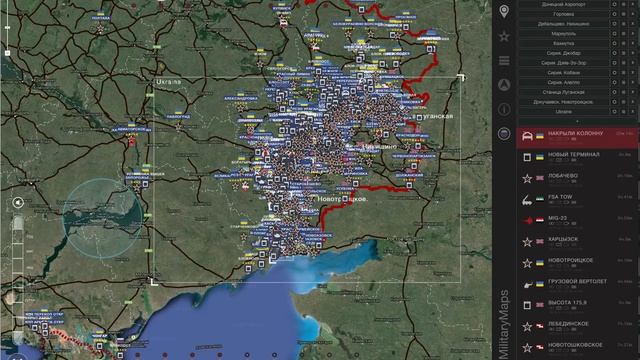Viewport: 640px width, 360px height.
Task: Select the Станица Луганская map entry
Action: click(564, 92)
